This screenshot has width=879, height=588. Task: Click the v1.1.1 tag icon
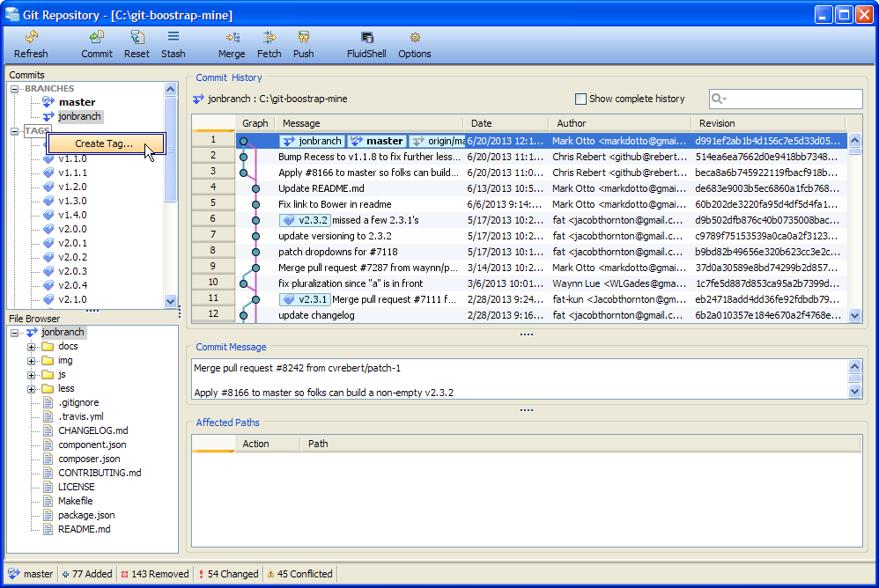tap(48, 173)
